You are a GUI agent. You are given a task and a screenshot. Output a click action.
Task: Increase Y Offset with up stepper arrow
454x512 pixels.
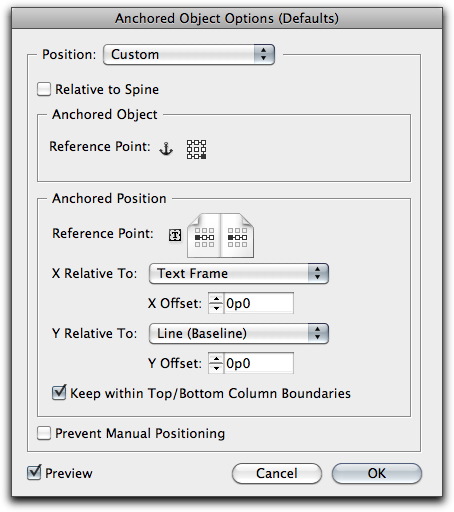point(216,359)
